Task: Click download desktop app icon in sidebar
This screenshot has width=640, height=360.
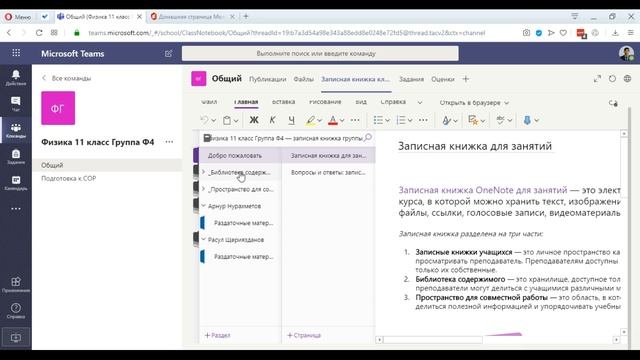Action: 16,338
